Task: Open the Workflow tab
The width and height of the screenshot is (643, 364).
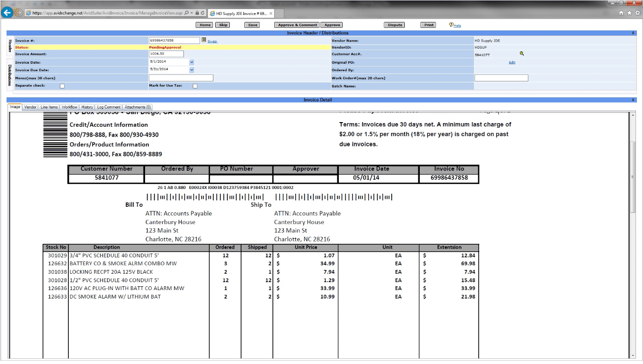Action: tap(70, 107)
